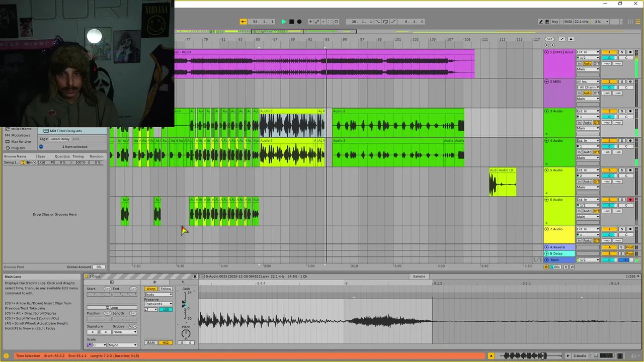
Task: Select MIDI Effects in browser
Action: [x=21, y=129]
